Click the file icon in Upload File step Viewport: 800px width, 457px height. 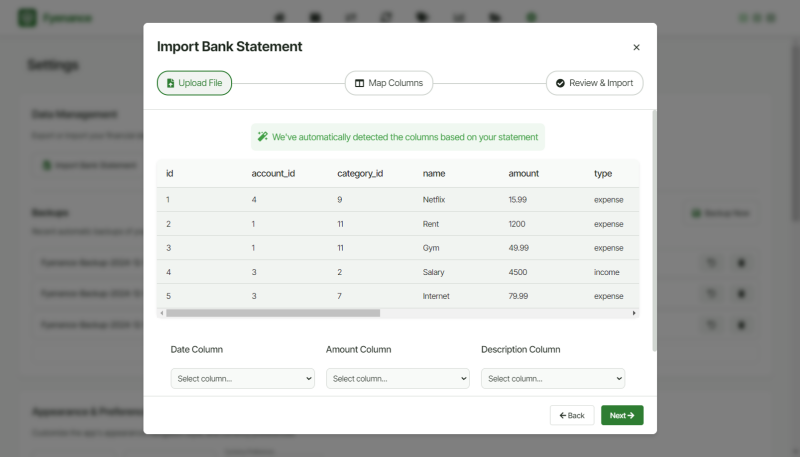point(170,83)
